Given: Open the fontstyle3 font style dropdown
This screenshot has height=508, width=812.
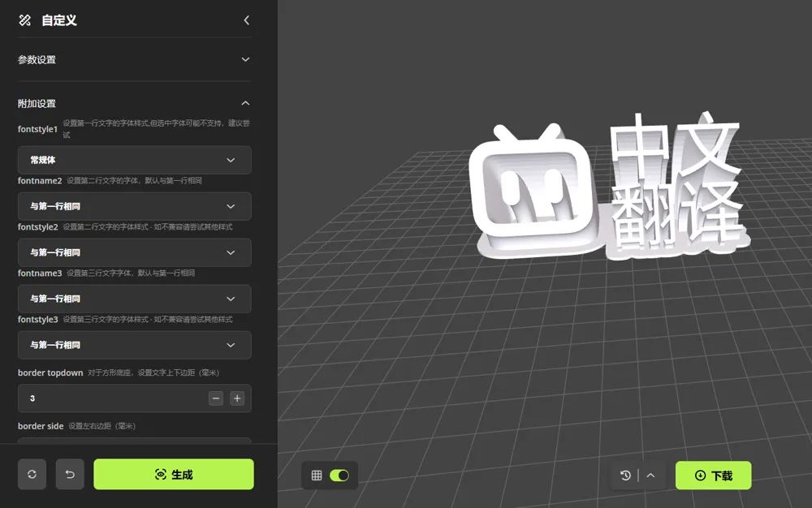Looking at the screenshot, I should (x=134, y=345).
